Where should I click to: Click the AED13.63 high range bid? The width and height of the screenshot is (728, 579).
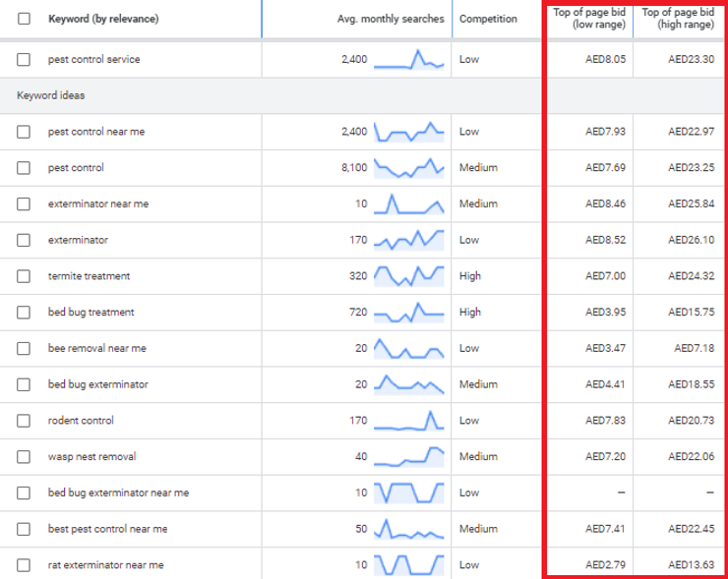(691, 565)
